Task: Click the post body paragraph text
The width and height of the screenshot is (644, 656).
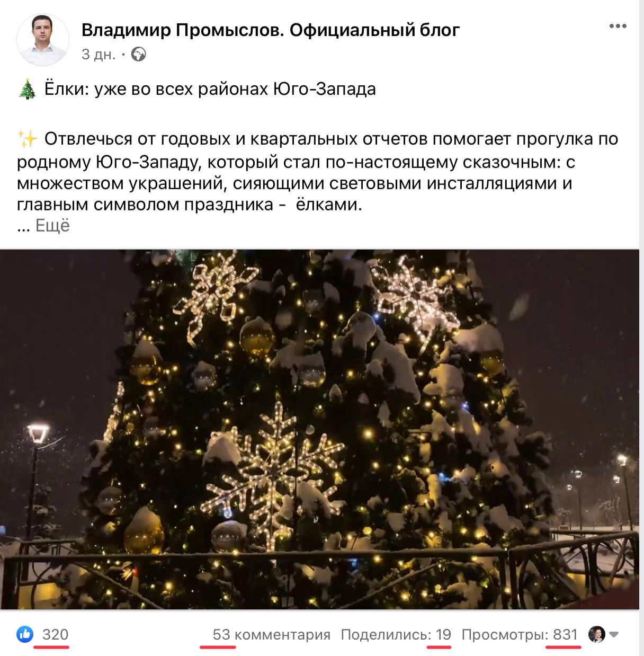Action: click(x=318, y=172)
